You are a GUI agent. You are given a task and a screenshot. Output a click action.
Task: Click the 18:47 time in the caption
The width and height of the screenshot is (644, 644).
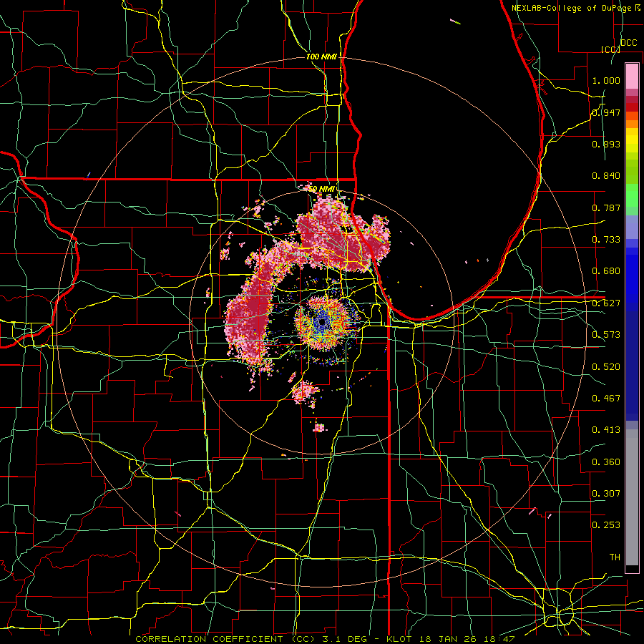point(499,639)
